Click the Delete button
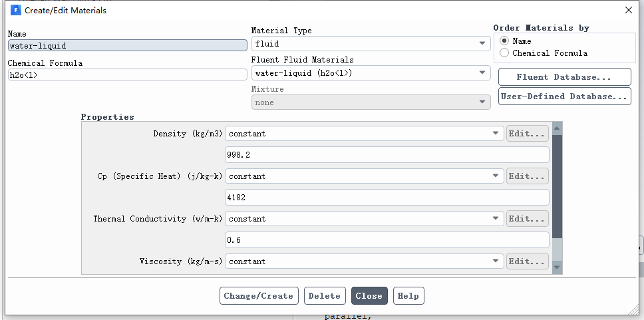 click(x=325, y=296)
